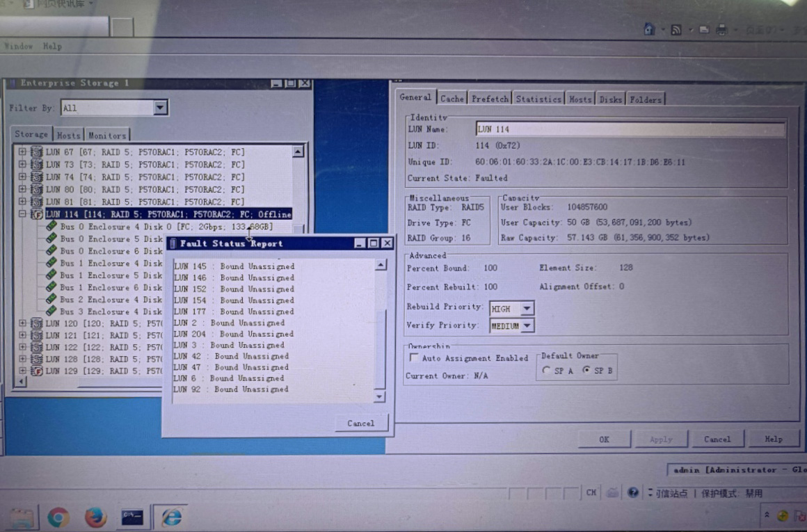Click the LUN 114 faulted LUN icon
This screenshot has width=807, height=532.
pos(37,214)
